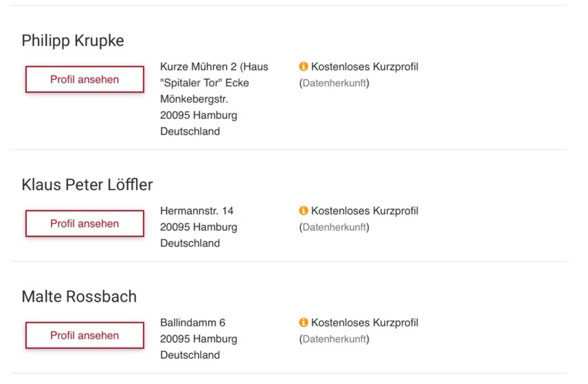Open the Datenherkunft link under Philipp Krupke
The image size is (588, 384).
334,83
